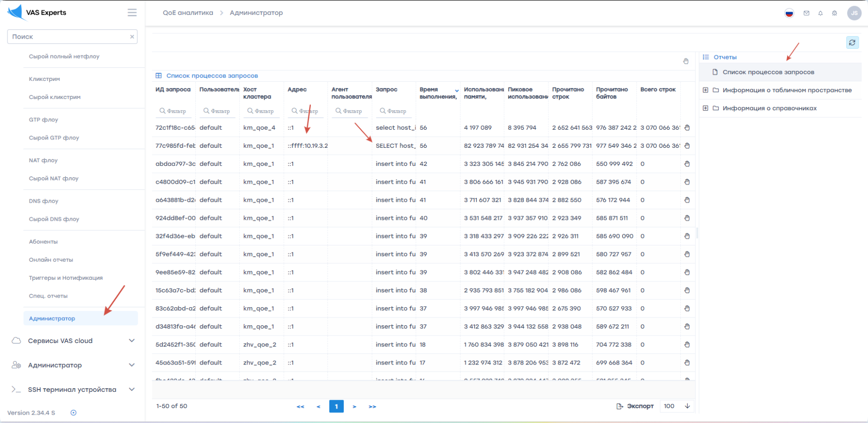This screenshot has width=868, height=423.
Task: Sort by the Время выполнения column header
Action: click(437, 93)
